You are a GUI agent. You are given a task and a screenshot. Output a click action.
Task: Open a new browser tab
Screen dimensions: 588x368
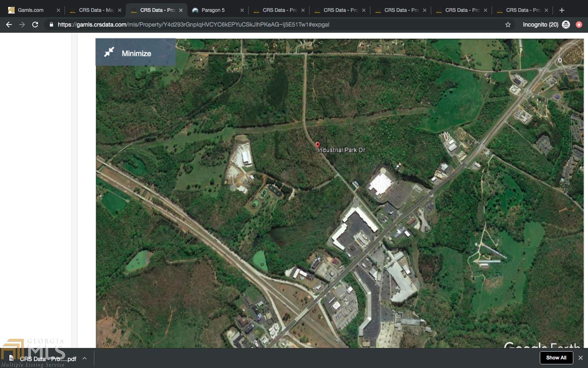point(562,10)
